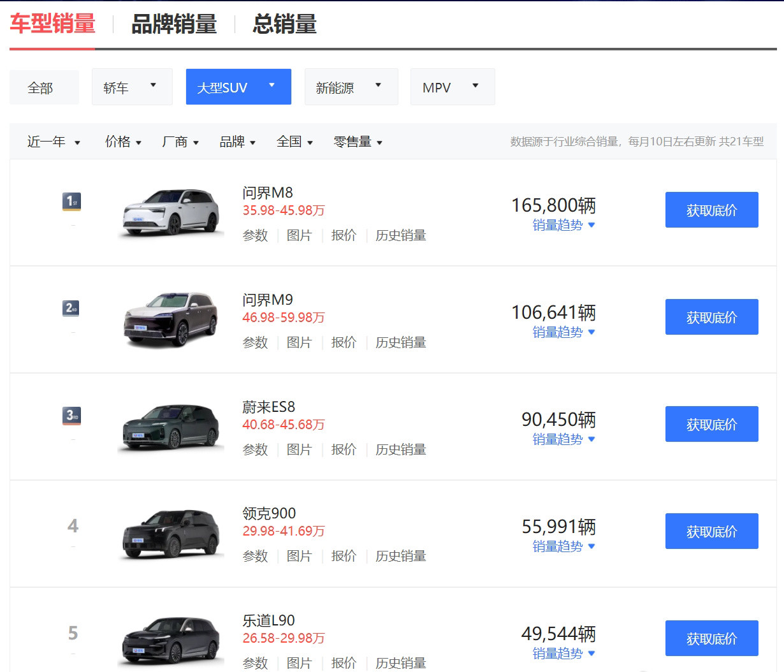
Task: View 参数 for 领克900
Action: (255, 556)
